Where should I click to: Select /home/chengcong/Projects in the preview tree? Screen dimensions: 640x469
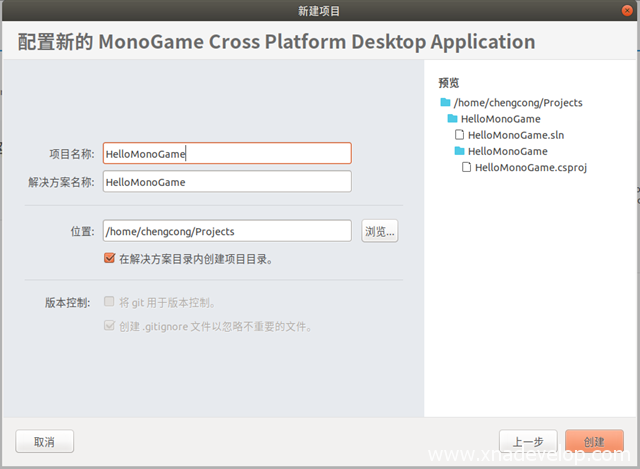[517, 102]
